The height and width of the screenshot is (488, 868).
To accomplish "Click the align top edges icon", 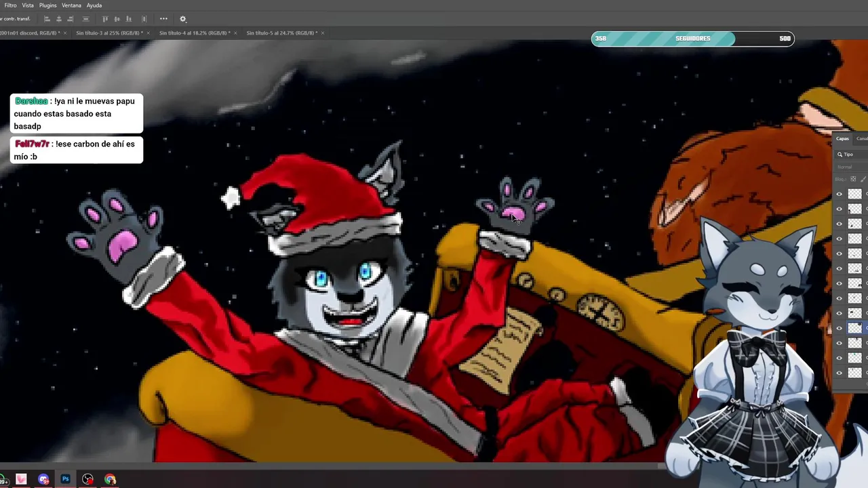I will coord(106,19).
